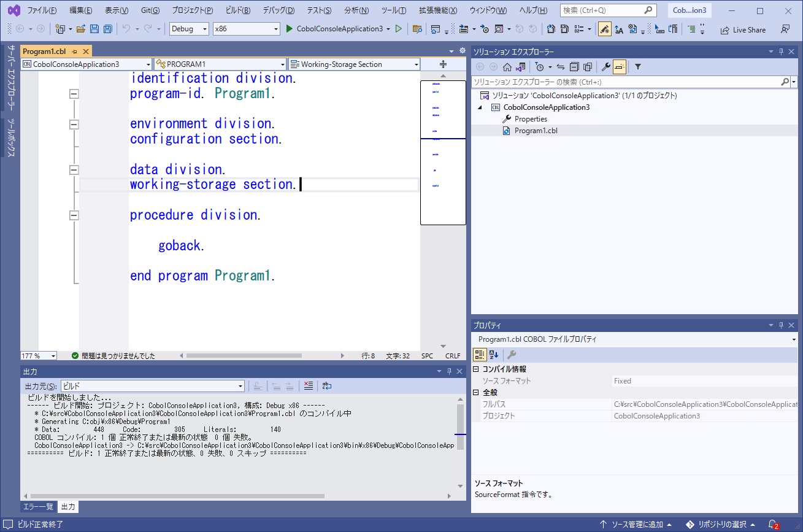Click the Solution Explorer home icon

pyautogui.click(x=507, y=67)
